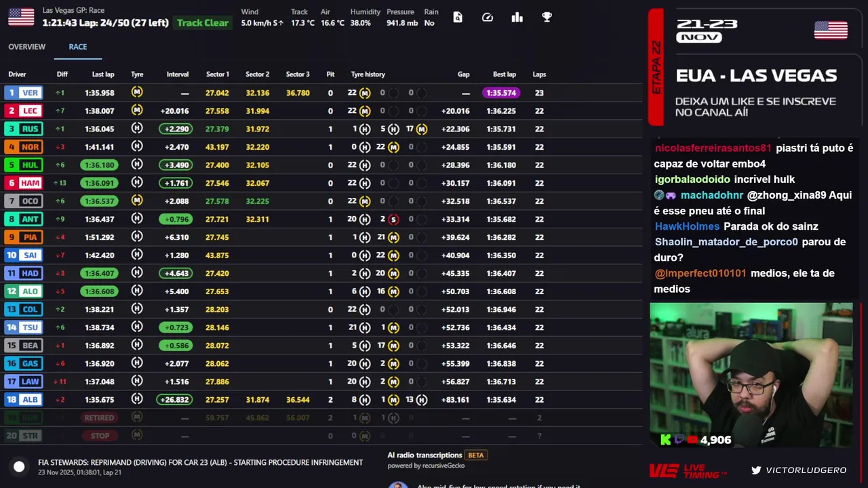Image resolution: width=868 pixels, height=488 pixels.
Task: Click RUS's hard tyre icon in Tyre column
Action: tap(137, 128)
